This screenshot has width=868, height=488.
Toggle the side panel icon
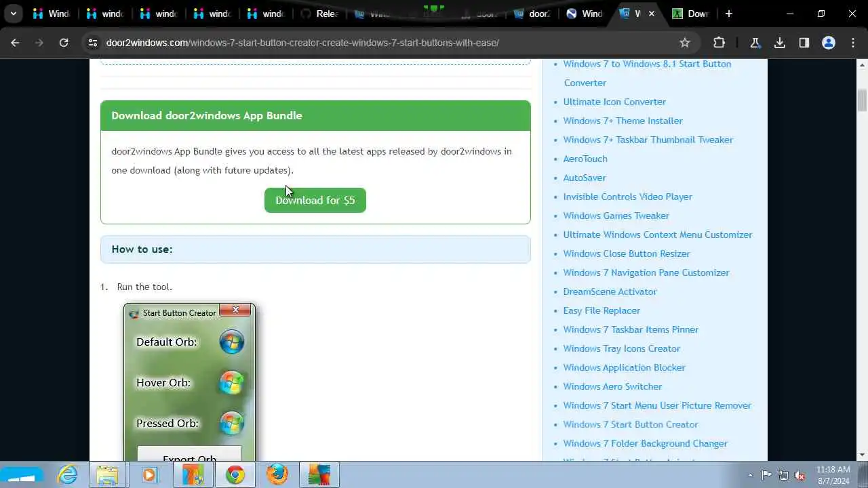(x=804, y=43)
